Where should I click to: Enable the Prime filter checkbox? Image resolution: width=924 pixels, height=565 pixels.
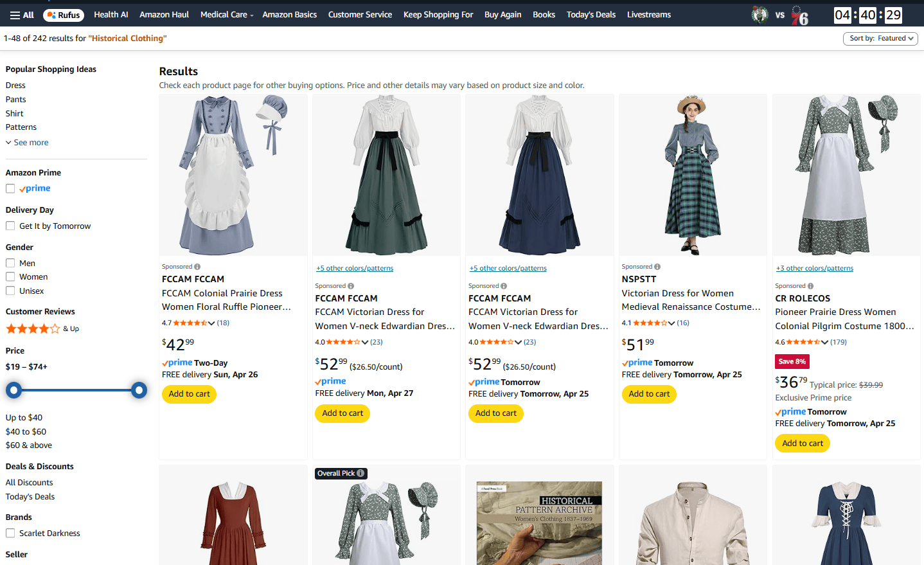click(10, 188)
